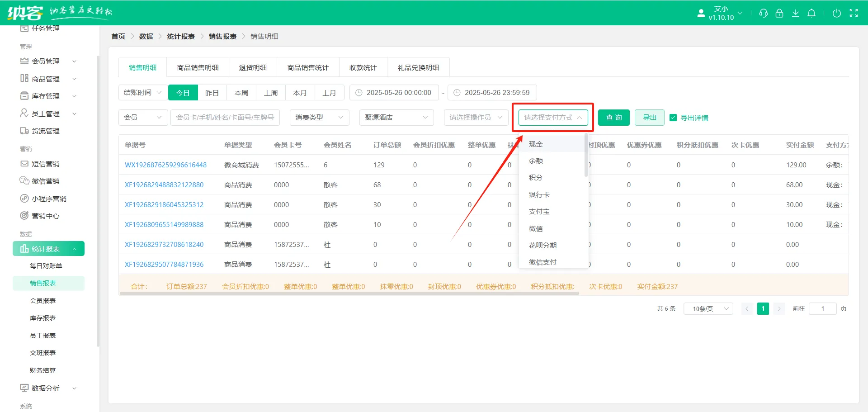868x412 pixels.
Task: Select 今日 date range option
Action: 183,93
